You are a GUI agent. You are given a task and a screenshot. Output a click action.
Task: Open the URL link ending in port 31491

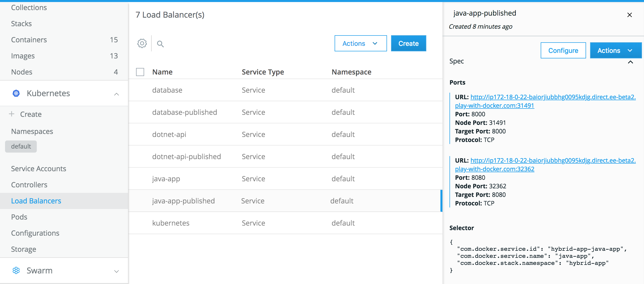coord(553,97)
